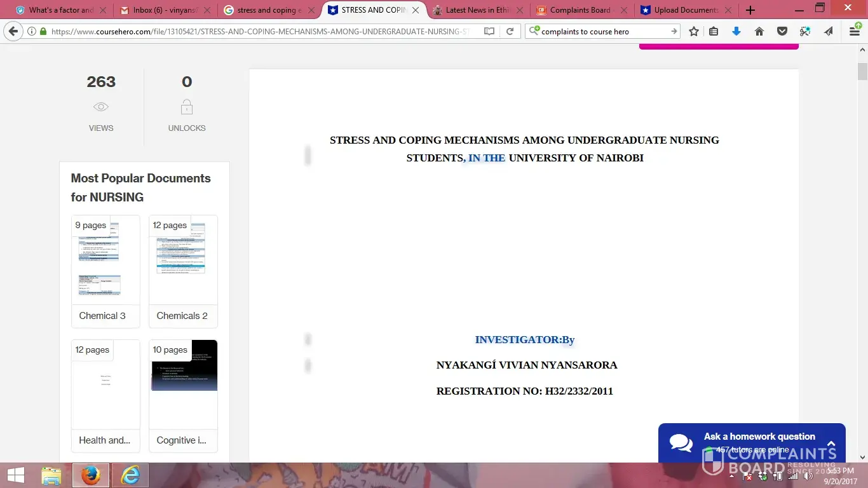
Task: Open the Cognitive 10-page document
Action: coord(183,385)
